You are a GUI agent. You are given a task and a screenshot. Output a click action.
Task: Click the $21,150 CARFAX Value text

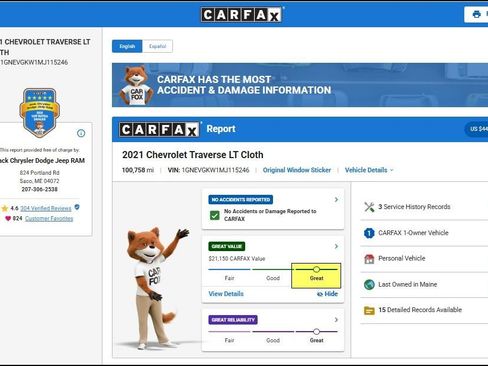point(237,259)
